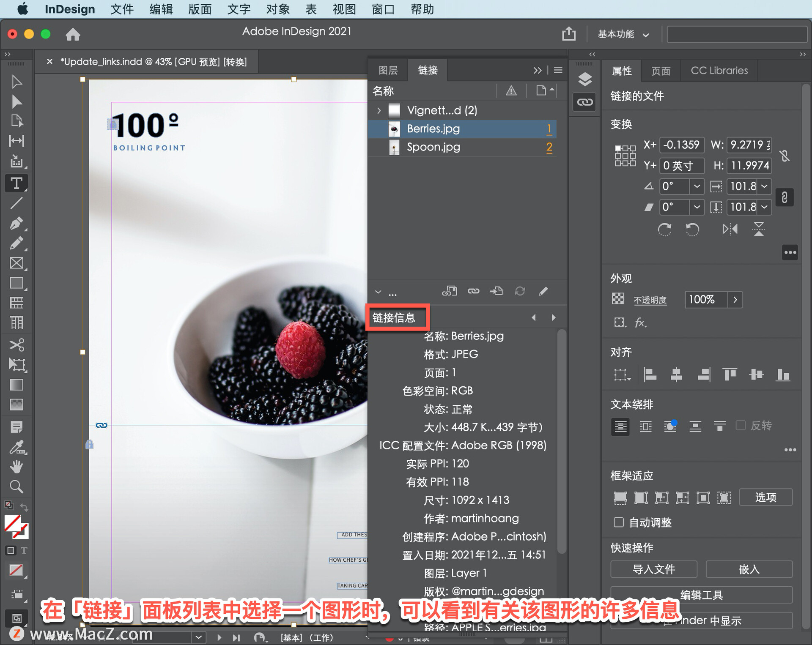This screenshot has height=645, width=812.
Task: Click the 导入文件 button
Action: [653, 569]
